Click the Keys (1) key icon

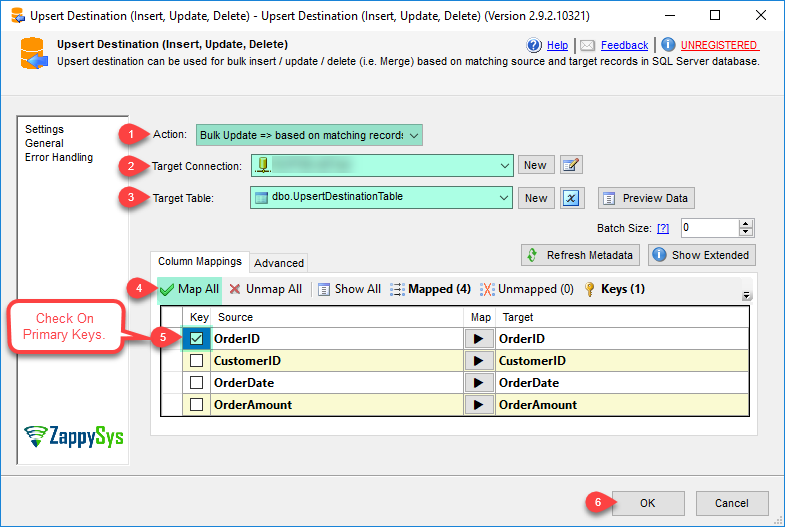click(590, 289)
